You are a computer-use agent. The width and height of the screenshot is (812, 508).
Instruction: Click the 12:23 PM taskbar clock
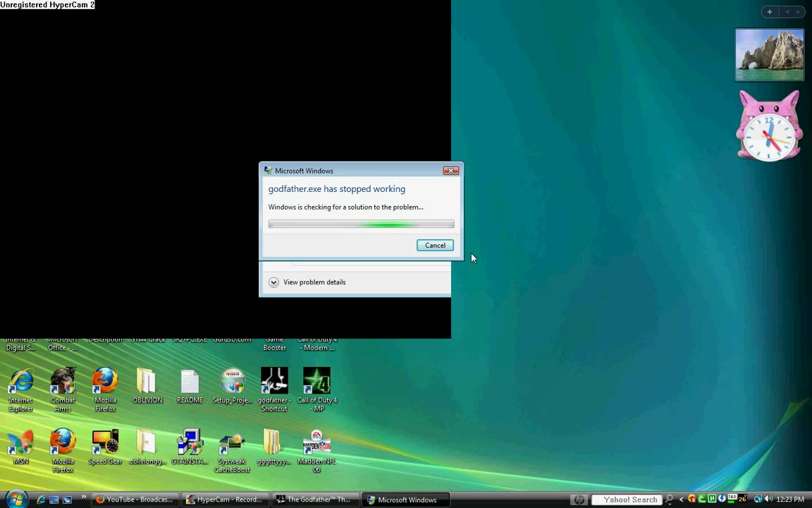click(x=789, y=500)
